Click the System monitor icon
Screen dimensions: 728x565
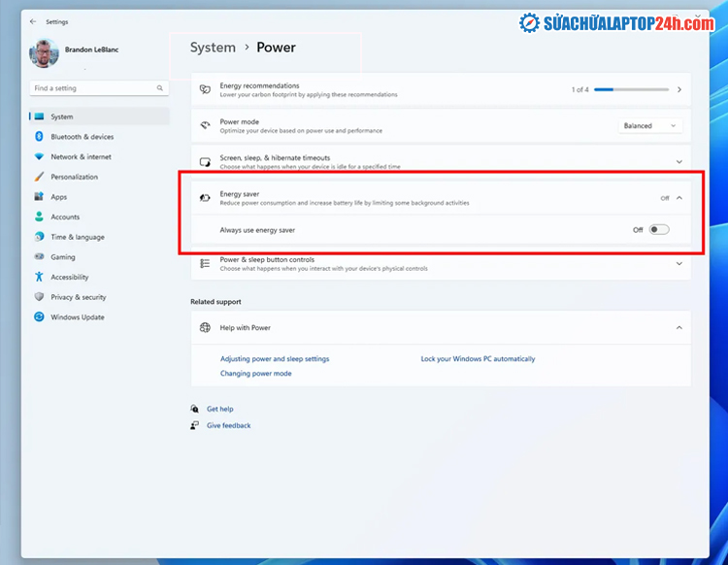coord(39,116)
